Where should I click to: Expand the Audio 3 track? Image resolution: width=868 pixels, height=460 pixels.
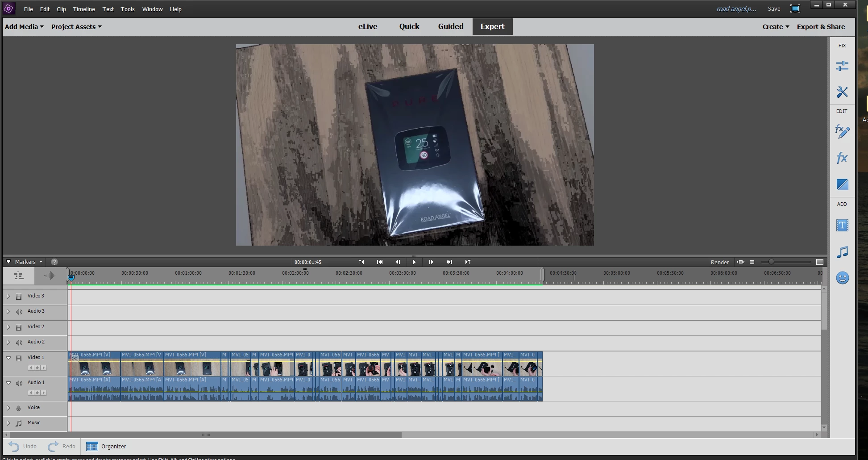[x=8, y=311]
